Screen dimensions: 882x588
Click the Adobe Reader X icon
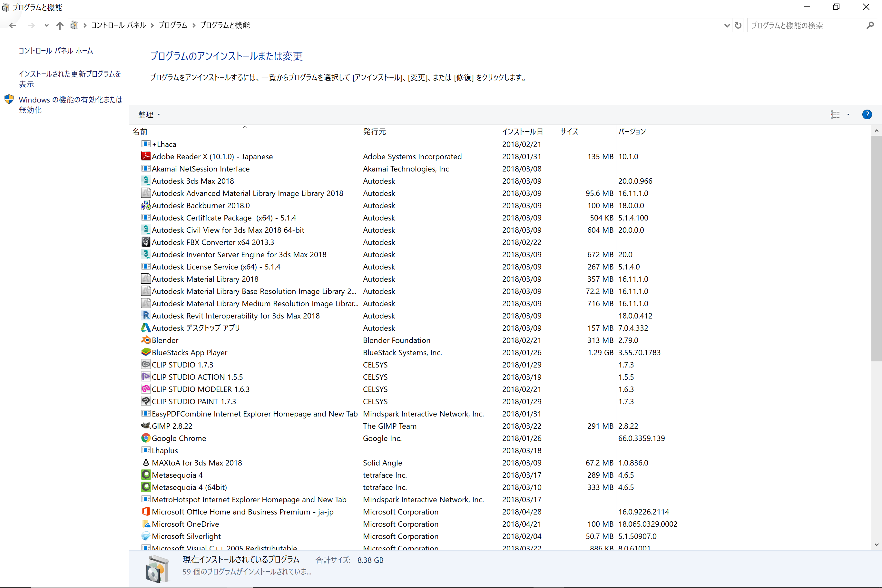coord(145,156)
